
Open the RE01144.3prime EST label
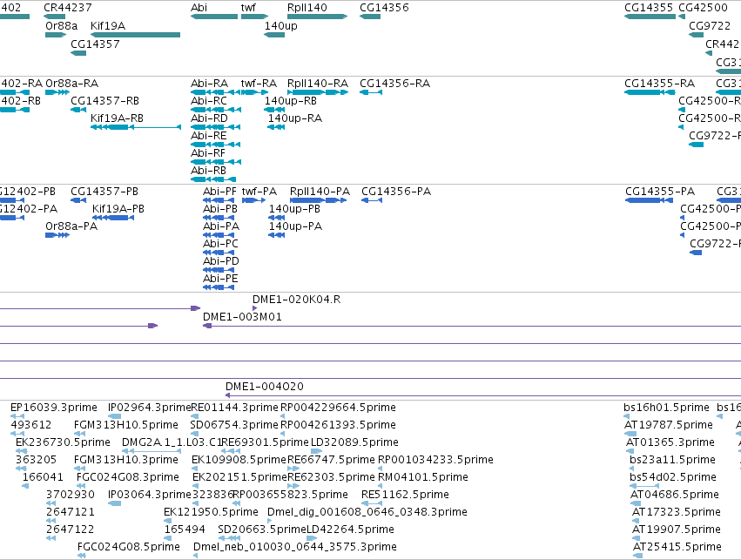(235, 408)
